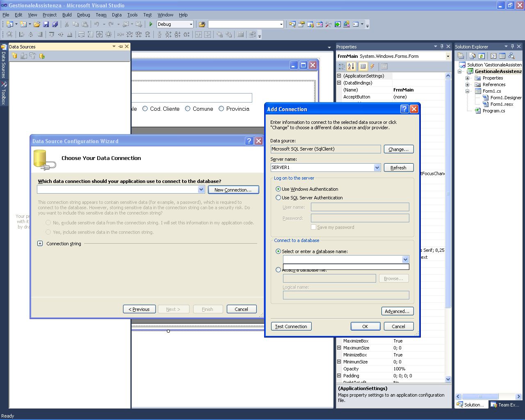Viewport: 525px width, 420px height.
Task: Open the Toolbox icon in the main toolbar
Action: pyautogui.click(x=329, y=24)
